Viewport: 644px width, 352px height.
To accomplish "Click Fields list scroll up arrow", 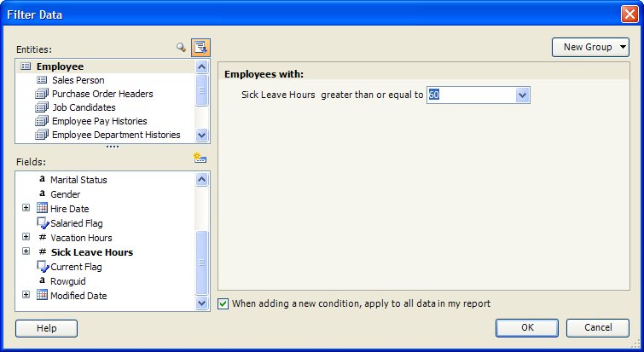I will coord(201,179).
